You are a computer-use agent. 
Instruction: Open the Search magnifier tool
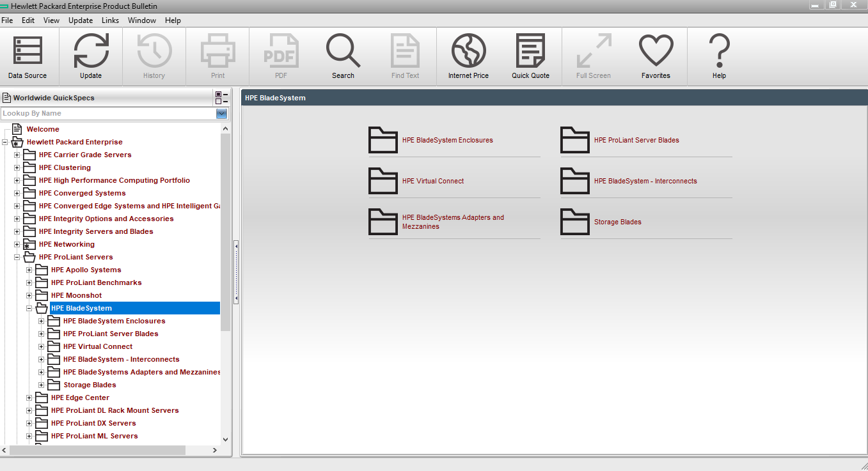pyautogui.click(x=343, y=57)
